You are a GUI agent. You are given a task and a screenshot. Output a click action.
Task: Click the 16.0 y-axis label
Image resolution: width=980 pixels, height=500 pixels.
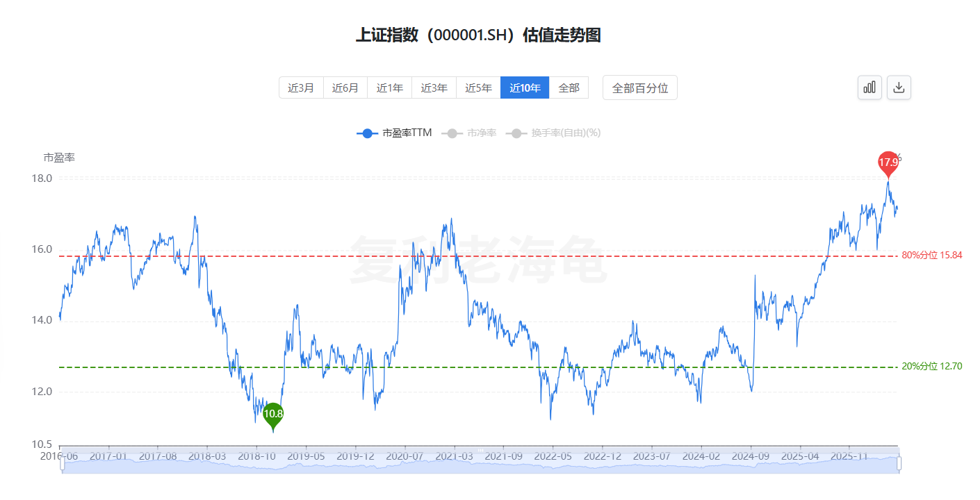click(42, 249)
